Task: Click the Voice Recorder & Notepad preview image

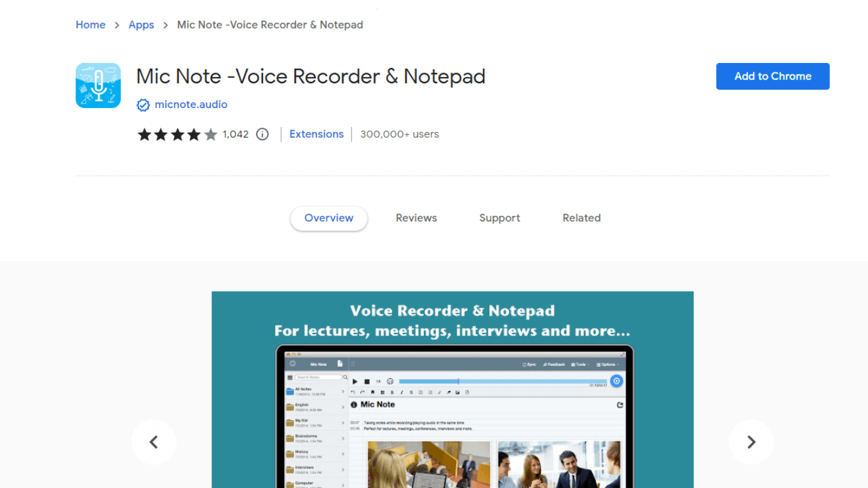Action: 452,390
